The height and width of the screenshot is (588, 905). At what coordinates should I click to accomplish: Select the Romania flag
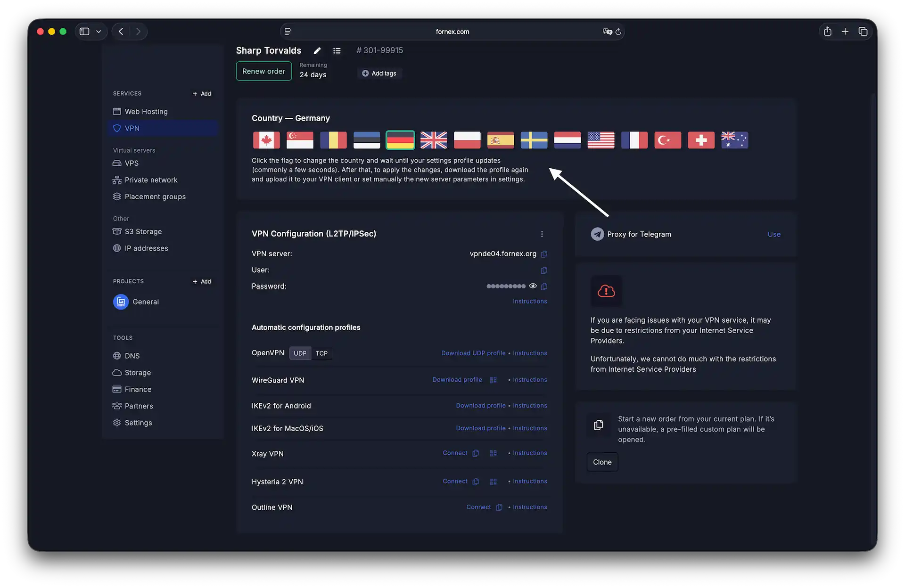333,140
